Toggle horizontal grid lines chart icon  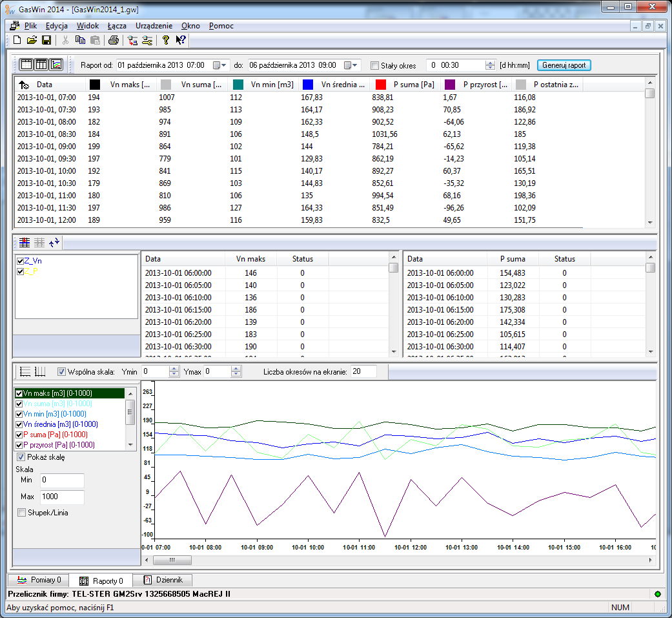click(25, 372)
